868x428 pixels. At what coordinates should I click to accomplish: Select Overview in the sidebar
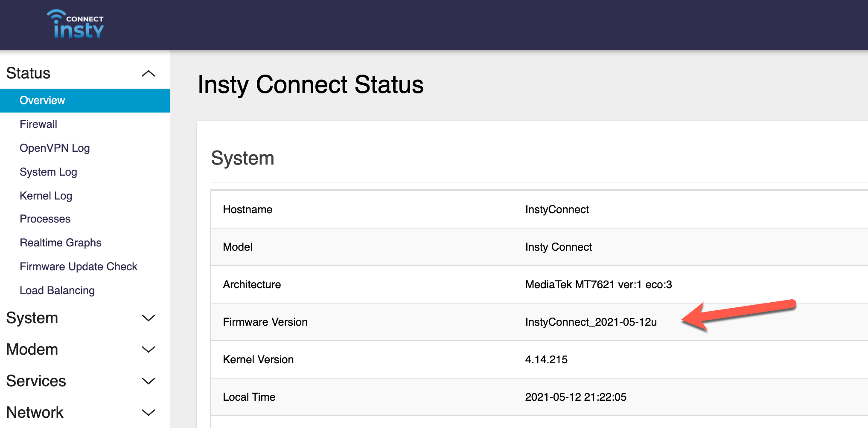42,101
